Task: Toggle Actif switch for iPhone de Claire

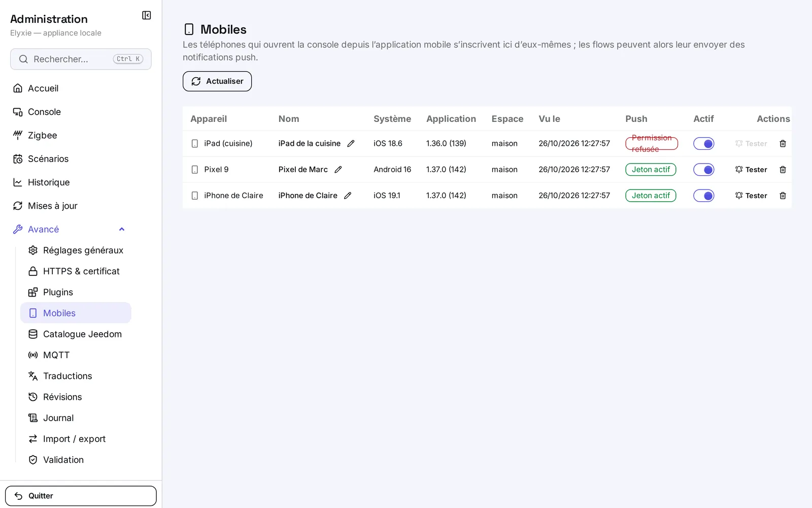Action: pos(704,196)
